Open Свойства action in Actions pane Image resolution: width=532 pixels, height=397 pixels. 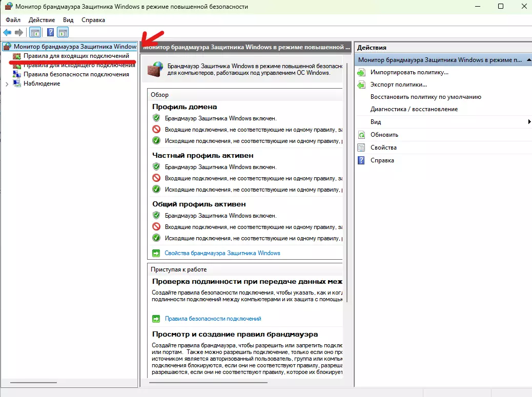383,148
